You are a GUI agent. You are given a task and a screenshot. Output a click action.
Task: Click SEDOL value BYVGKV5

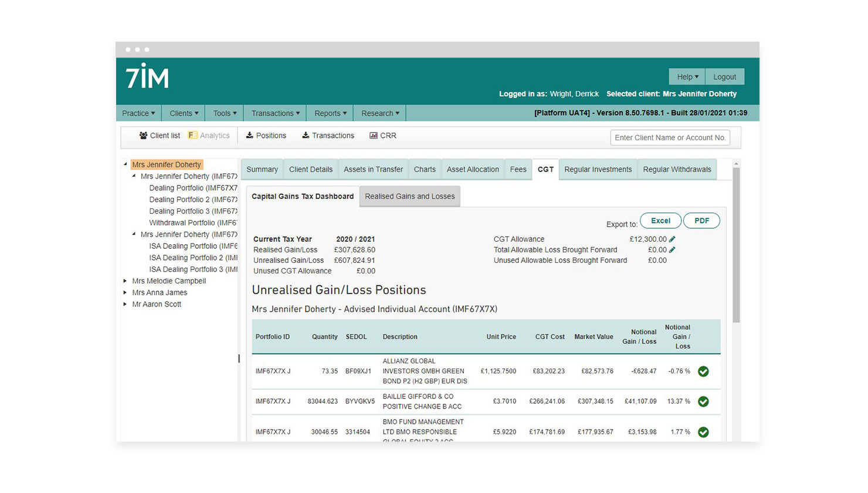click(360, 401)
